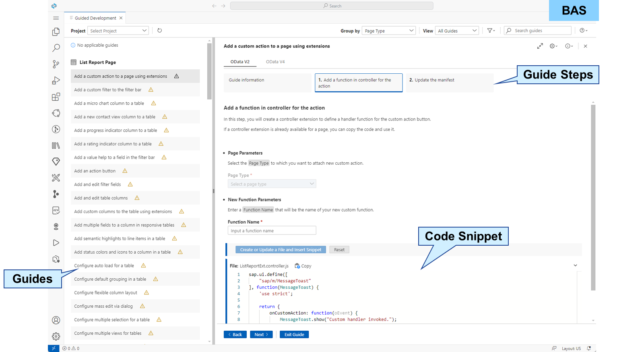Open the Project select dropdown
644x352 pixels.
118,31
